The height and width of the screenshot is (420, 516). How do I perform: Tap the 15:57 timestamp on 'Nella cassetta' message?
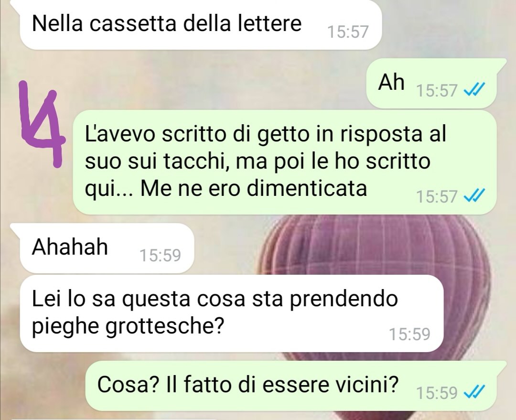pyautogui.click(x=347, y=32)
